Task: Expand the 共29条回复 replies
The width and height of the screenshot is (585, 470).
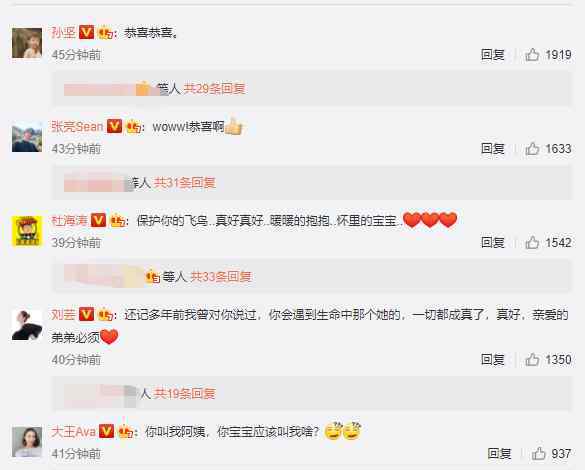Action: [x=214, y=89]
